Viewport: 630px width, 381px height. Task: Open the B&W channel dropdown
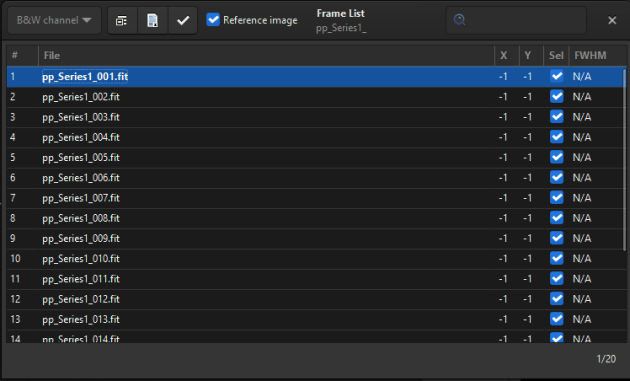tap(54, 20)
